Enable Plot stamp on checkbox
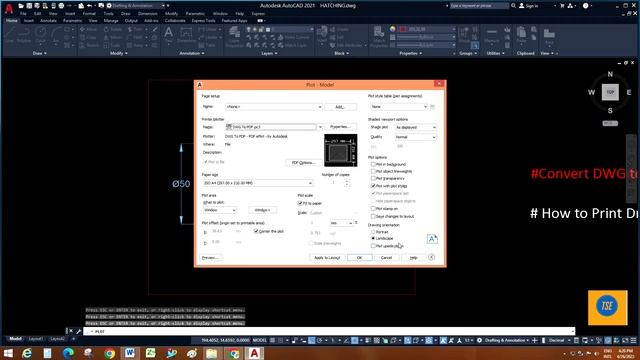The height and width of the screenshot is (360, 640). click(373, 209)
